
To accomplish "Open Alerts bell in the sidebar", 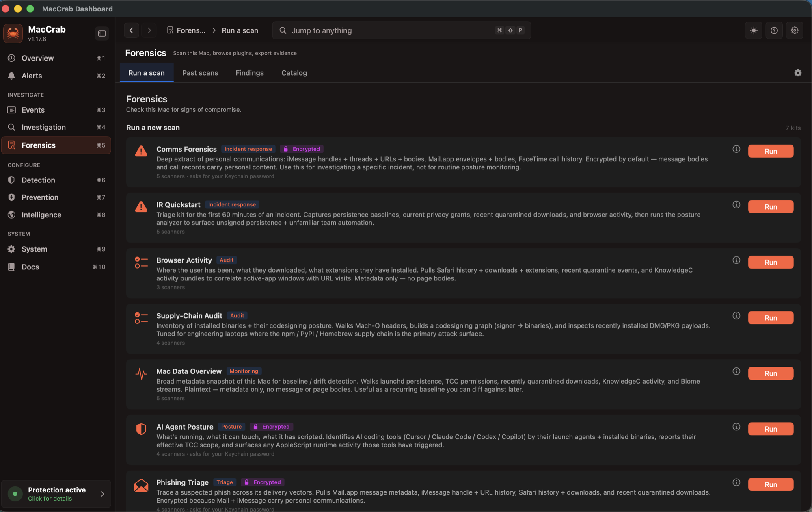I will (56, 76).
